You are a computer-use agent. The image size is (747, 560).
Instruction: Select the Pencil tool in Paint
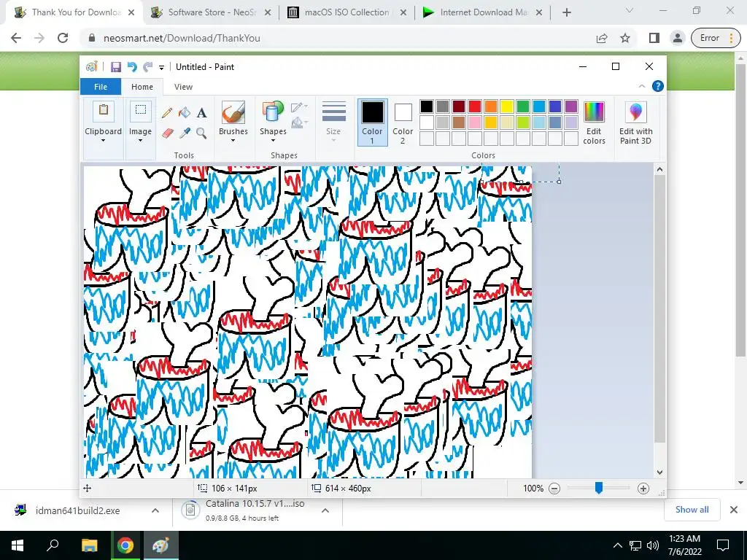tap(167, 113)
